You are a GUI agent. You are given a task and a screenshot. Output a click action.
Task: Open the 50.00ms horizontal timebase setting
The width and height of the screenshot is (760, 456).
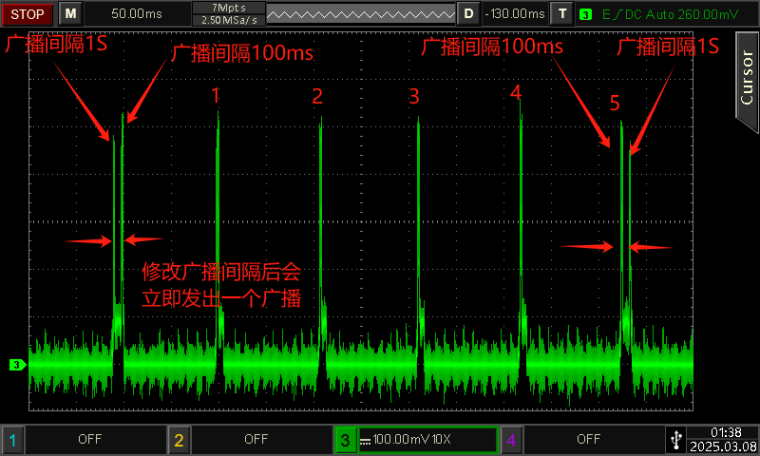[x=134, y=14]
